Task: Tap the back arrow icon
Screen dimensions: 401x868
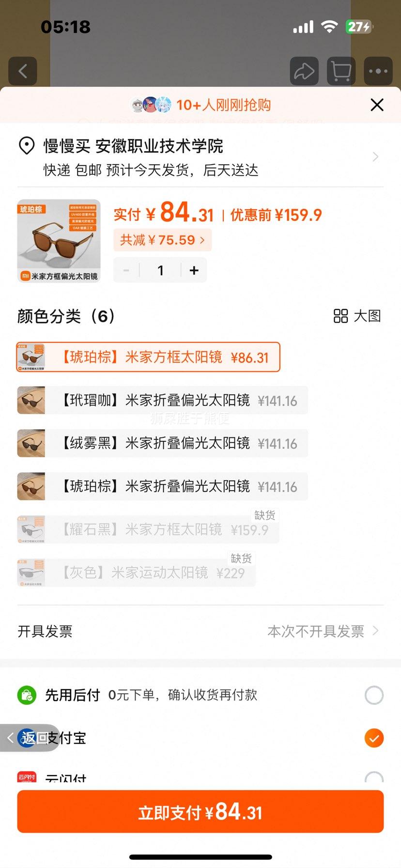Action: pos(23,71)
